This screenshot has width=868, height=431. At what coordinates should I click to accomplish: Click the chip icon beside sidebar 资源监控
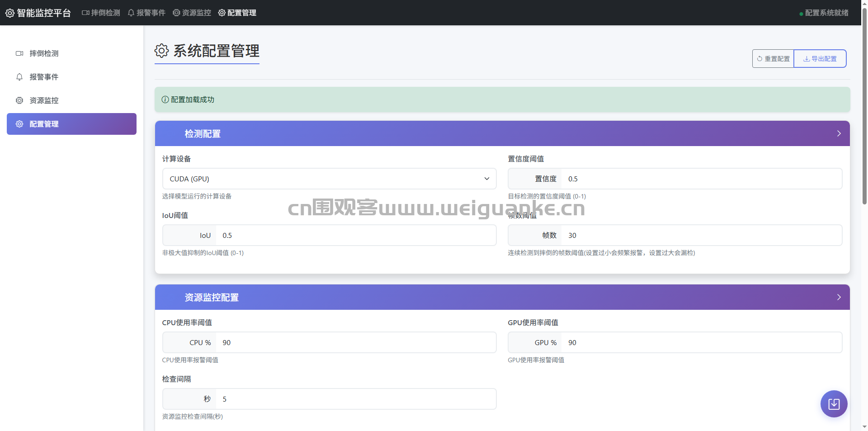(19, 100)
